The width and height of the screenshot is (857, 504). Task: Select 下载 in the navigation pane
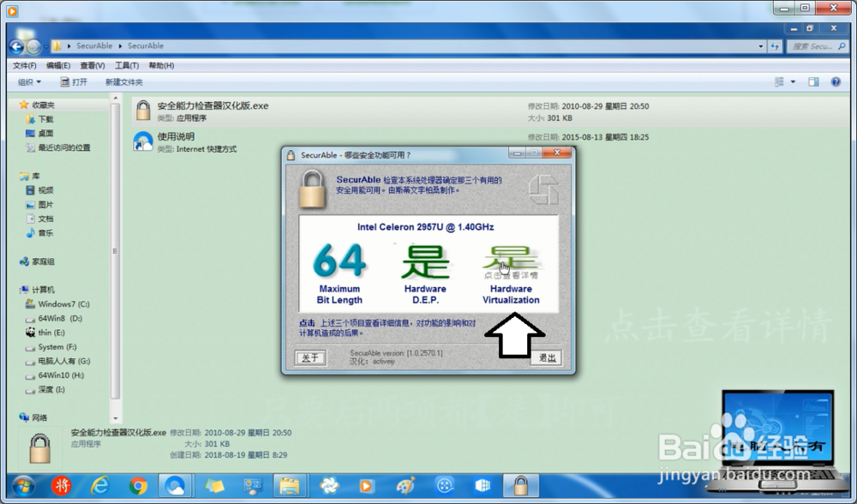click(46, 119)
